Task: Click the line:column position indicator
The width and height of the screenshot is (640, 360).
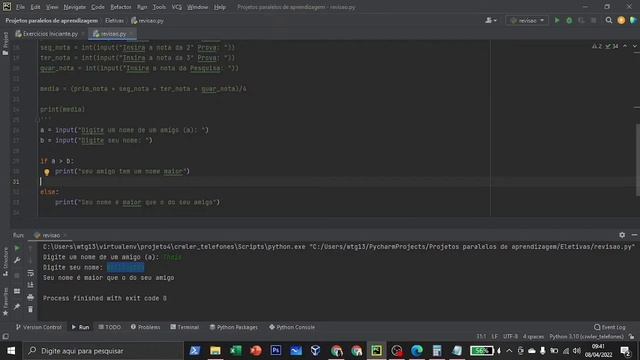Action: coord(481,337)
